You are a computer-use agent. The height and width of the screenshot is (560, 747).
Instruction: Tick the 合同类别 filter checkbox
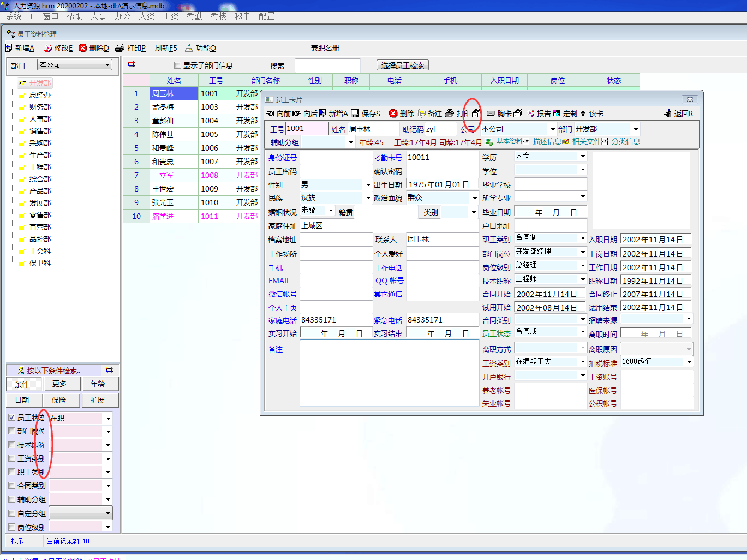tap(12, 486)
